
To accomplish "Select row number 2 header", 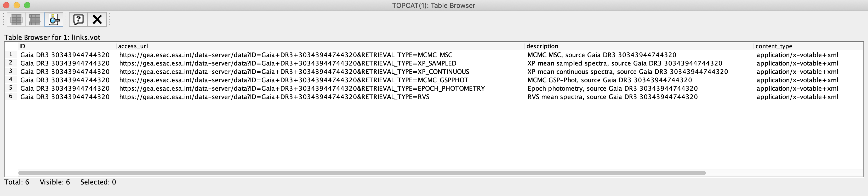I will coord(11,63).
